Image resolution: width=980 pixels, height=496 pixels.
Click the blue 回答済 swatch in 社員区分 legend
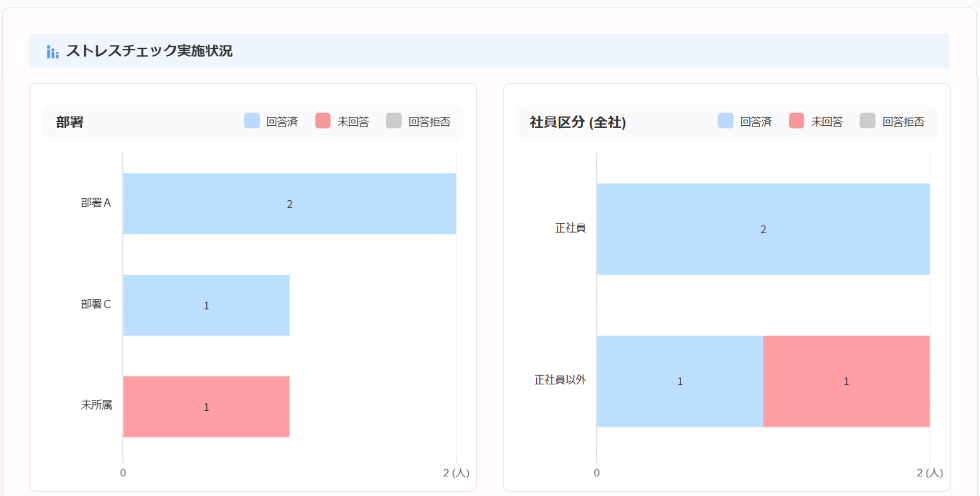[725, 121]
